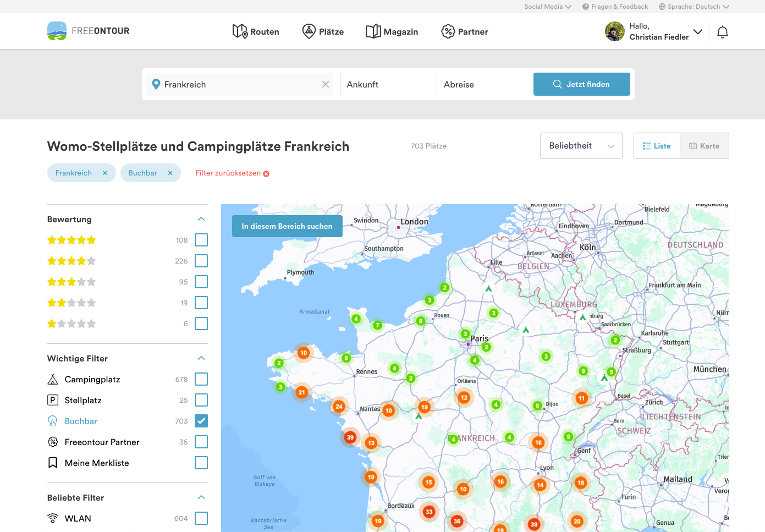Open map cluster 11 near Basel

click(582, 398)
